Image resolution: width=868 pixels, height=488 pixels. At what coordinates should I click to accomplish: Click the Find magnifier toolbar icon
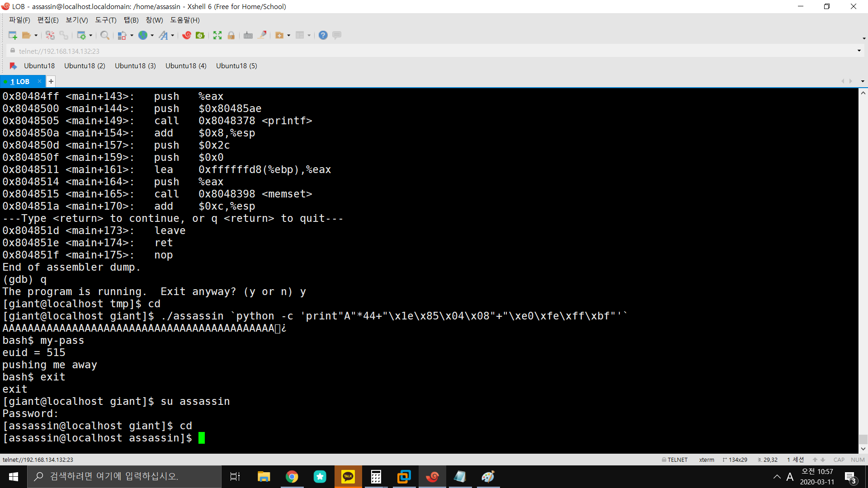[104, 35]
